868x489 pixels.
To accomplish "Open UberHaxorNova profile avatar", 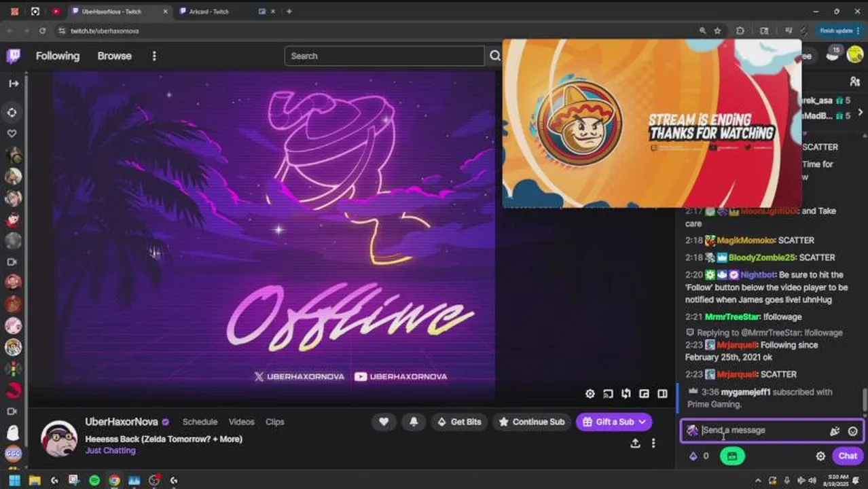I will pos(58,438).
